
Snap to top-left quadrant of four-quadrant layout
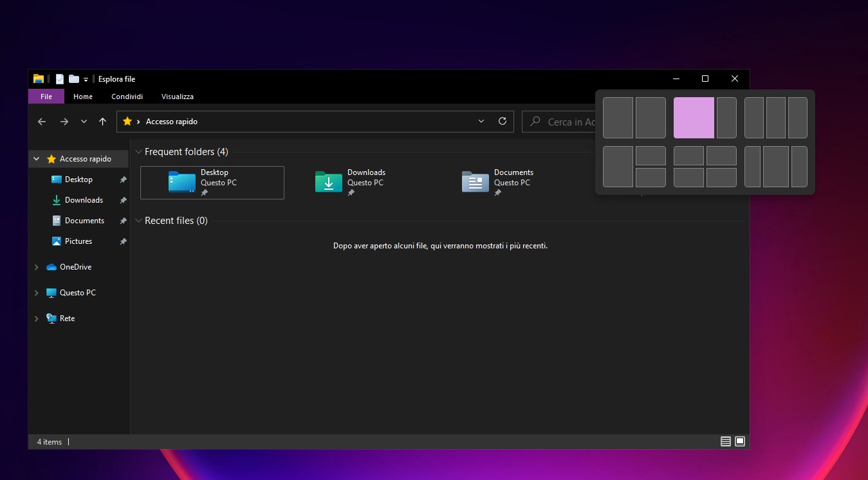(x=688, y=156)
